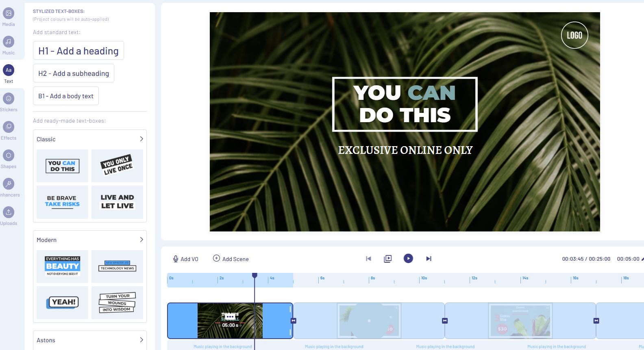Click the Add VO microphone button
Screen dimensions: 644x350
click(x=185, y=259)
